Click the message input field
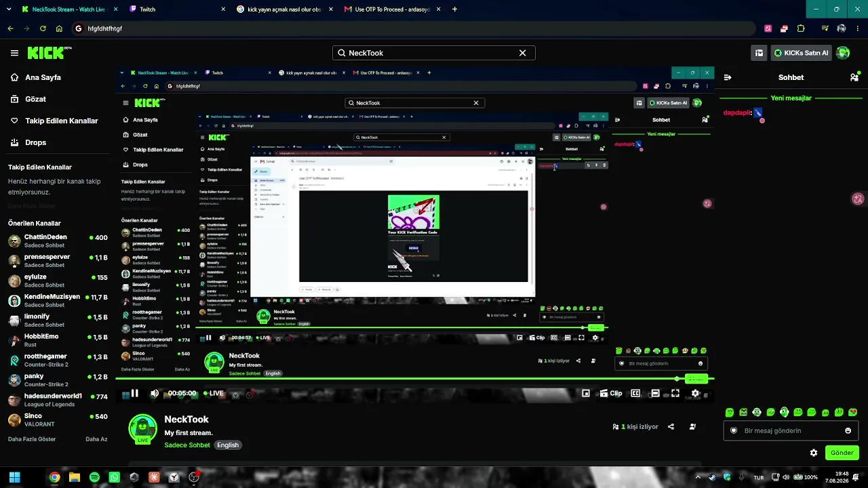The height and width of the screenshot is (488, 868). (x=791, y=430)
